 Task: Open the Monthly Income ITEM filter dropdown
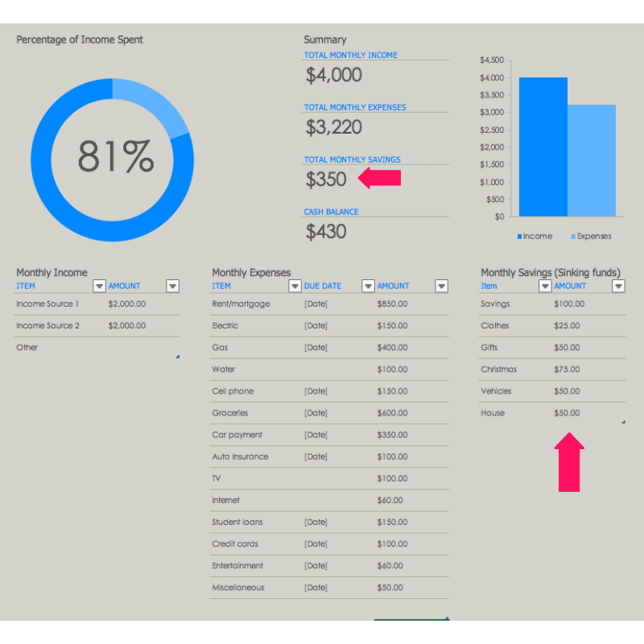(99, 286)
